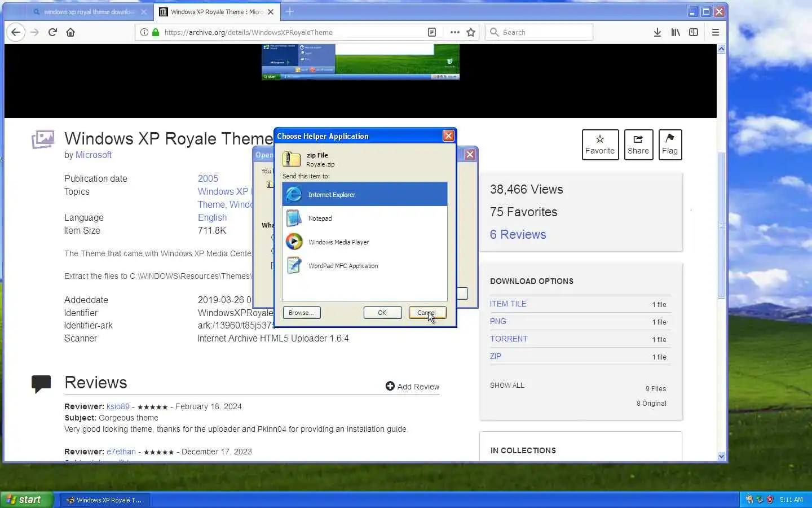Open the site information icon in address bar
Screen dimensions: 812x508
tap(144, 32)
